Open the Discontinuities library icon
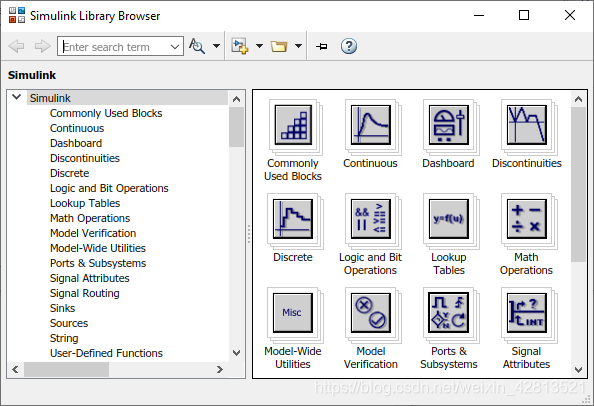 pyautogui.click(x=527, y=125)
